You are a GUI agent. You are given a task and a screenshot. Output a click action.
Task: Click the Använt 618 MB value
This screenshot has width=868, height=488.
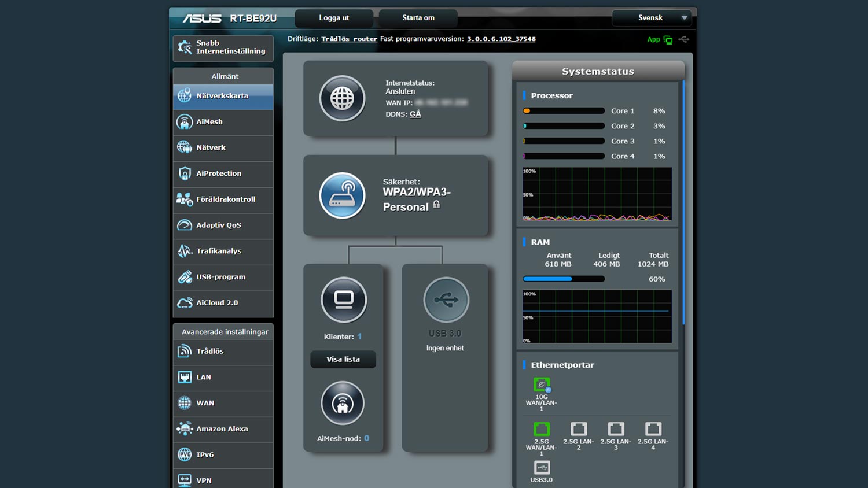coord(558,264)
